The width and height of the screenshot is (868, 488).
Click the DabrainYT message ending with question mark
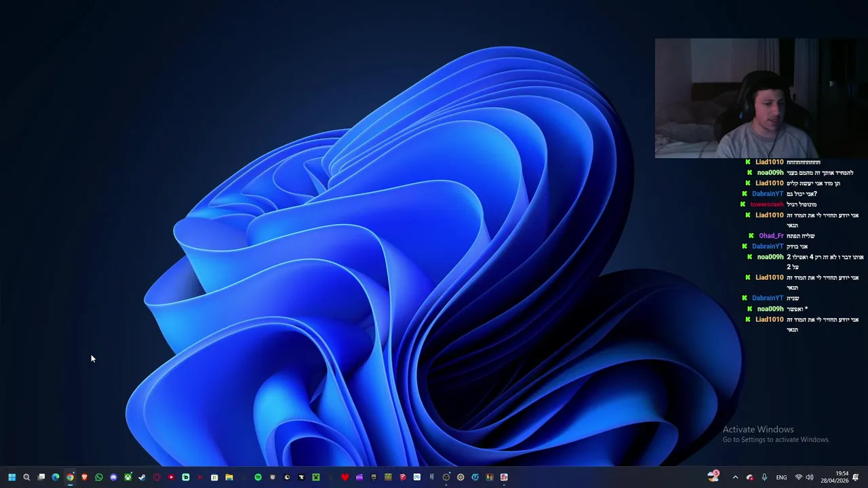(802, 194)
